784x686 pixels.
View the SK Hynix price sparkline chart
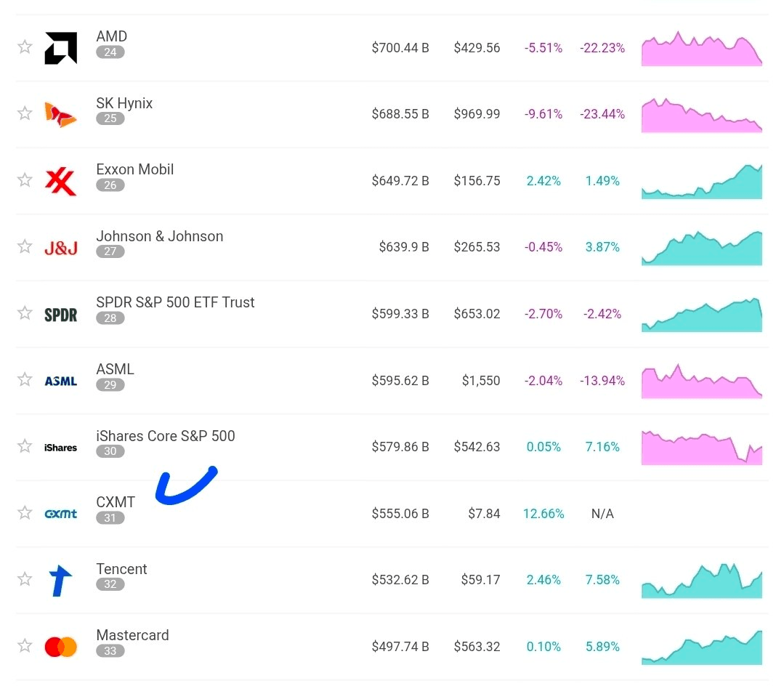pos(701,115)
